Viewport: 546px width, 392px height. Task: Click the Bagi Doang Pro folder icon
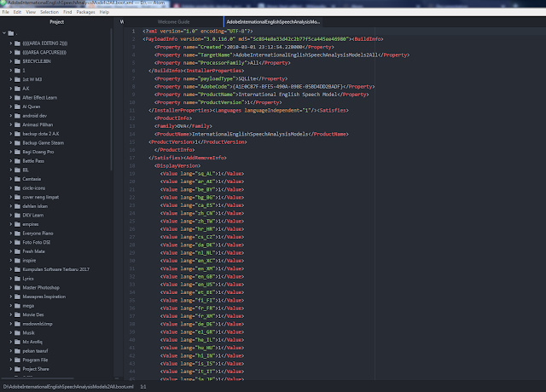pyautogui.click(x=17, y=152)
